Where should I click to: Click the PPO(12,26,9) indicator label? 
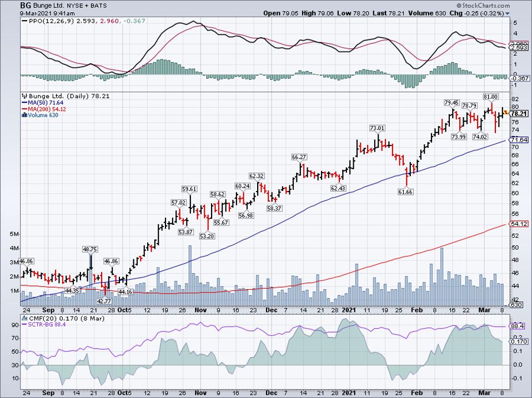coord(52,21)
